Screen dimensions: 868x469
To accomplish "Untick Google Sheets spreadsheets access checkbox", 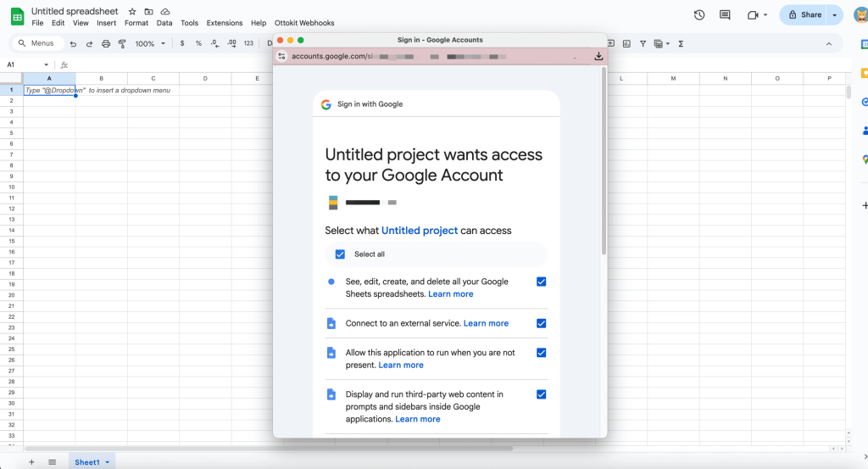I will [542, 282].
